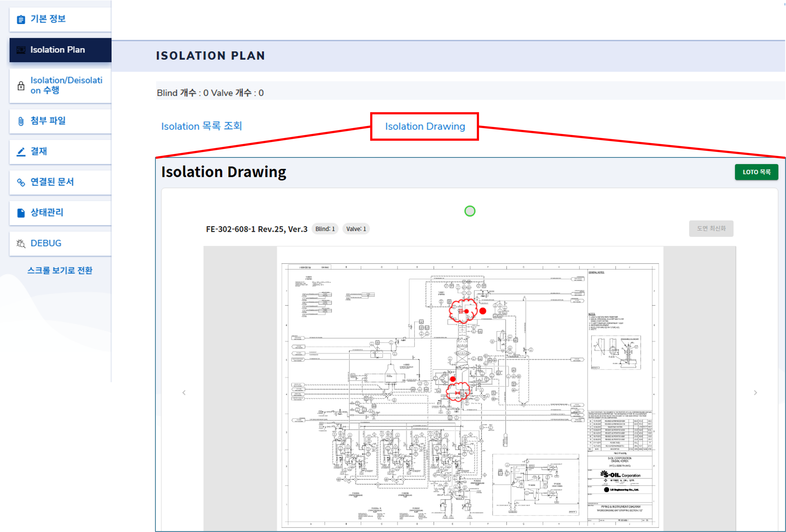786x532 pixels.
Task: Click the clipboard icon beside 기본 정보
Action: pyautogui.click(x=21, y=20)
